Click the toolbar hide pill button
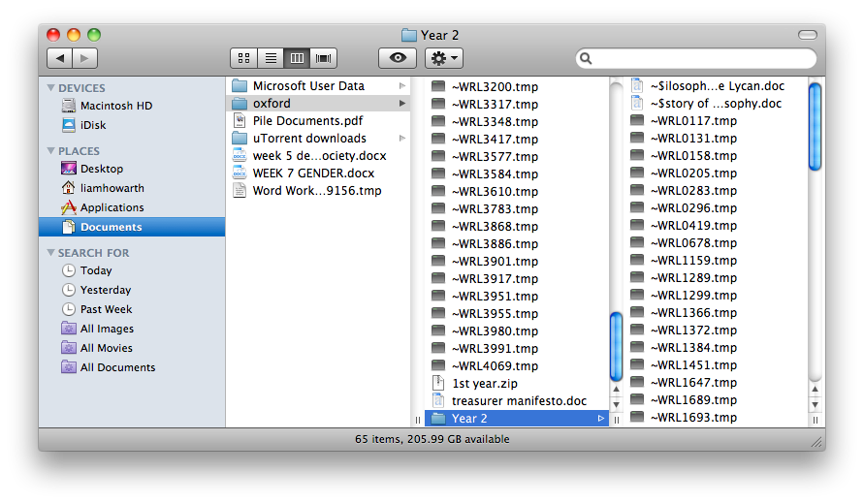Image resolution: width=864 pixels, height=504 pixels. (x=807, y=35)
